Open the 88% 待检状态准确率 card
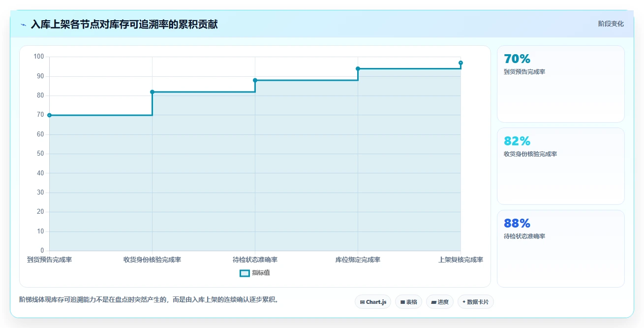 pyautogui.click(x=561, y=249)
